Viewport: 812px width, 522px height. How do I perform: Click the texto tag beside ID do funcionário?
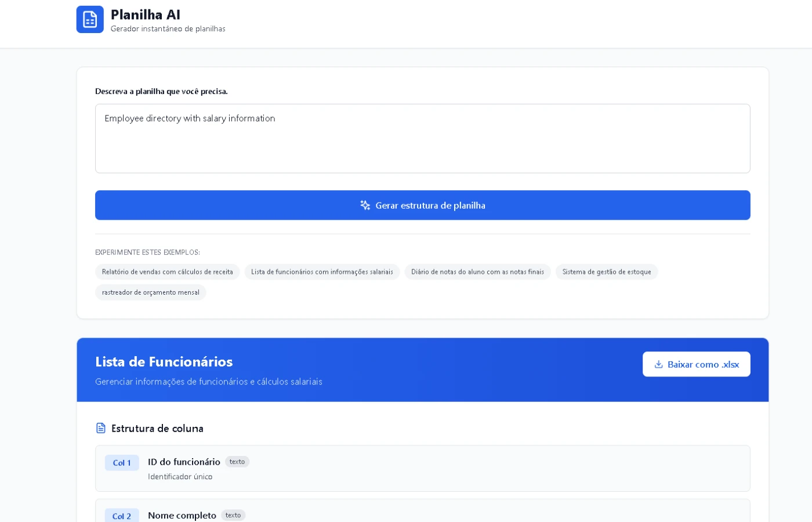[x=237, y=462]
